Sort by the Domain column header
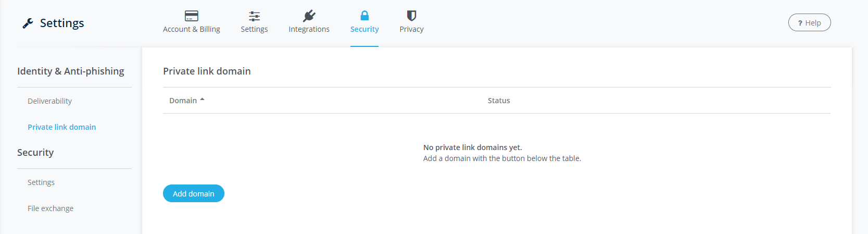This screenshot has height=234, width=868. pyautogui.click(x=187, y=101)
